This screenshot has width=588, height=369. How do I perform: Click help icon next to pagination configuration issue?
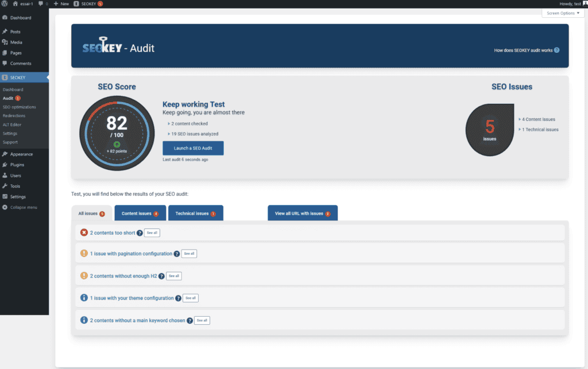[177, 254]
